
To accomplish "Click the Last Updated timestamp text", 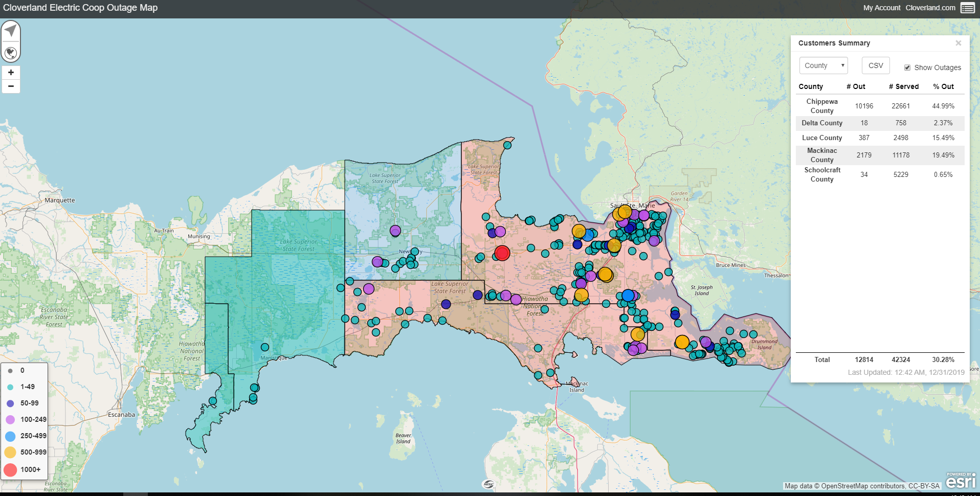I will coord(906,372).
